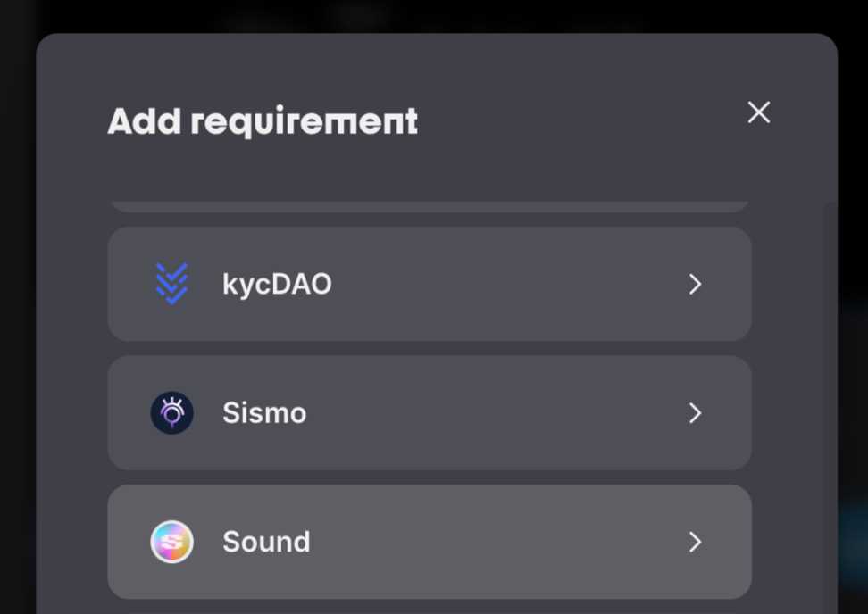868x614 pixels.
Task: Choose the Sound text label
Action: [x=266, y=542]
